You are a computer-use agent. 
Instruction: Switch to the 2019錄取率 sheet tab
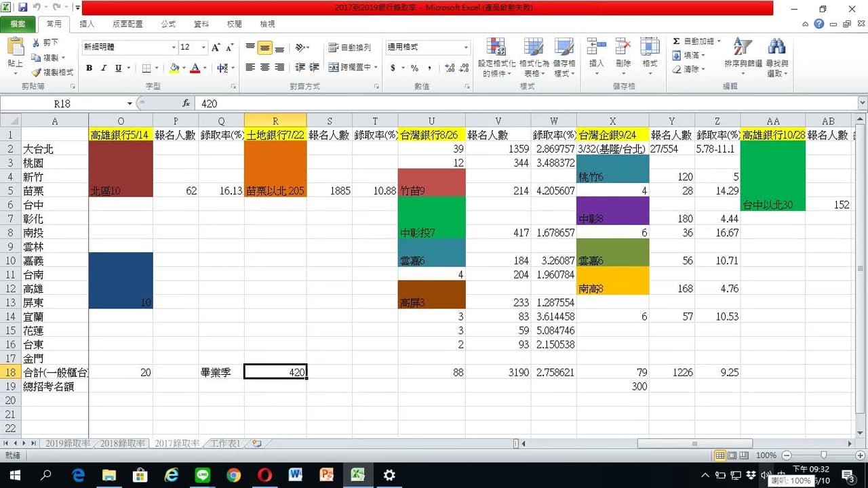point(68,443)
